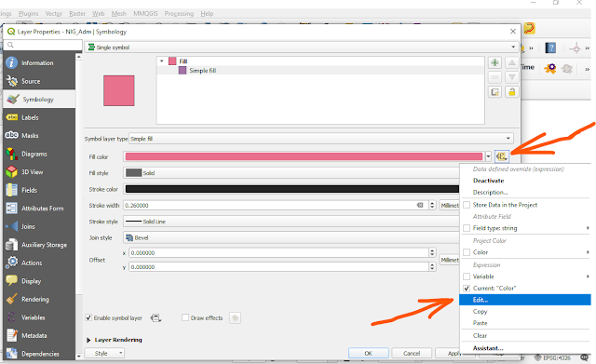596x364 pixels.
Task: Open the Plugins menu in main window
Action: (x=29, y=14)
